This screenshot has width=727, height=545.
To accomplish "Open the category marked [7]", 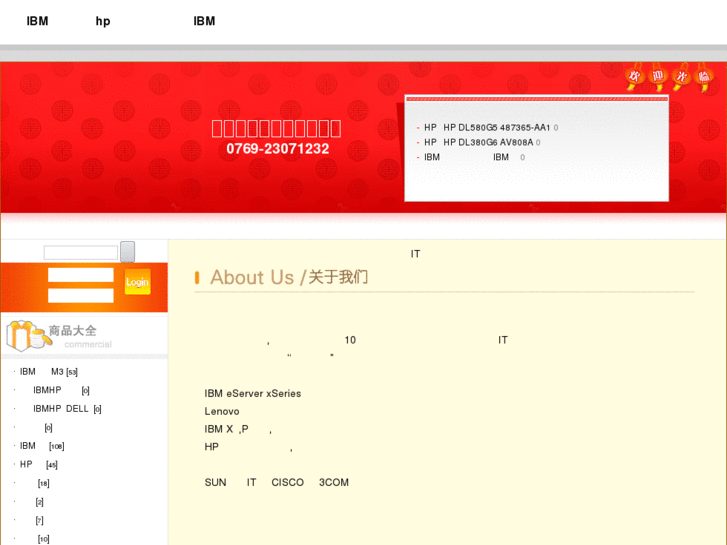I will [x=39, y=520].
